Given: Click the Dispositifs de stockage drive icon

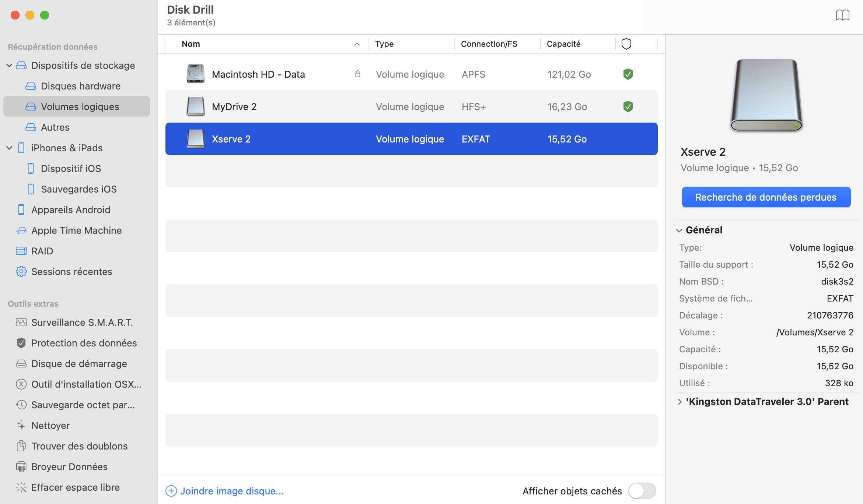Looking at the screenshot, I should 21,66.
